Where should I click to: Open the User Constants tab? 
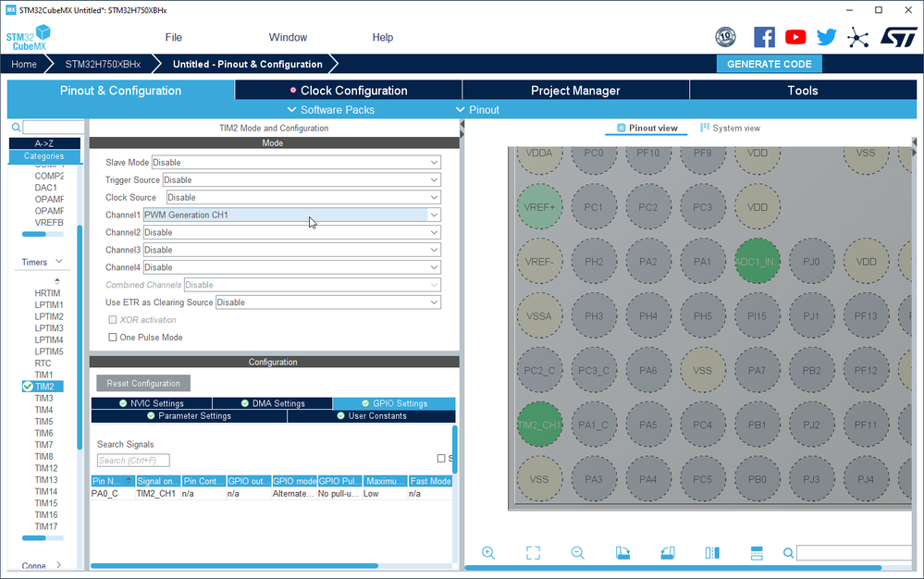(371, 416)
